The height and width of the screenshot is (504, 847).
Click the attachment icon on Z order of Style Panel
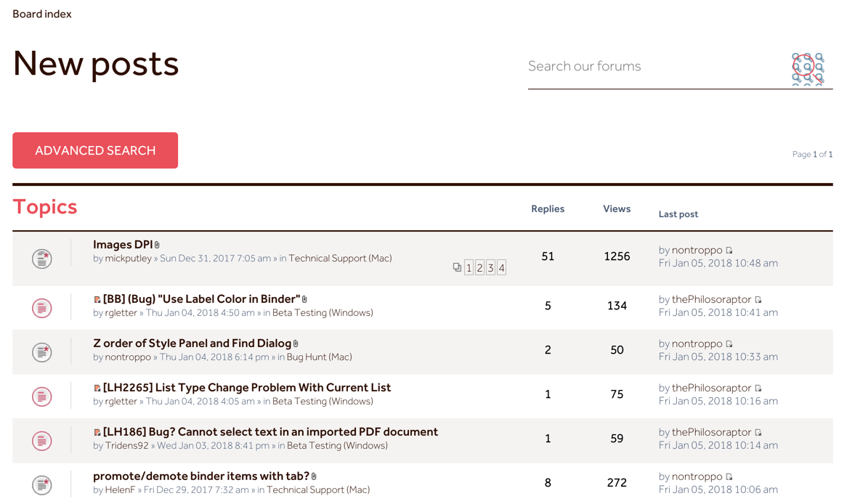click(296, 343)
